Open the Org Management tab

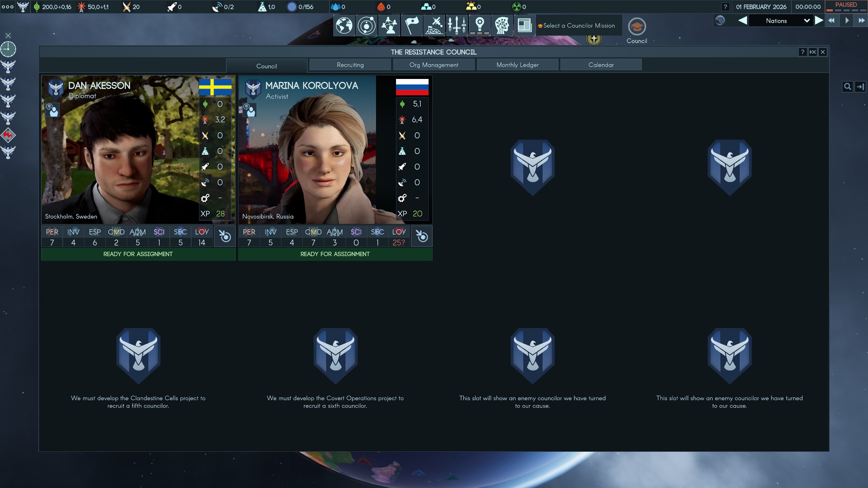[433, 65]
